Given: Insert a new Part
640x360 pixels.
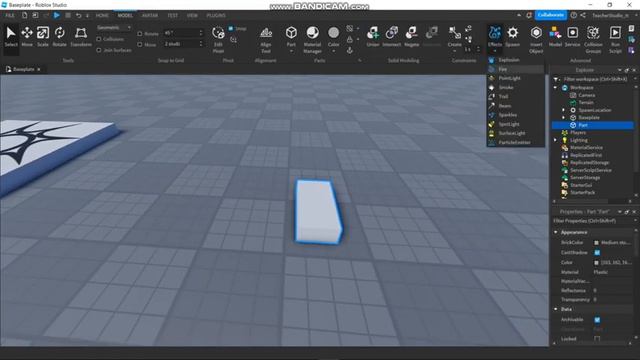Looking at the screenshot, I should tap(291, 36).
